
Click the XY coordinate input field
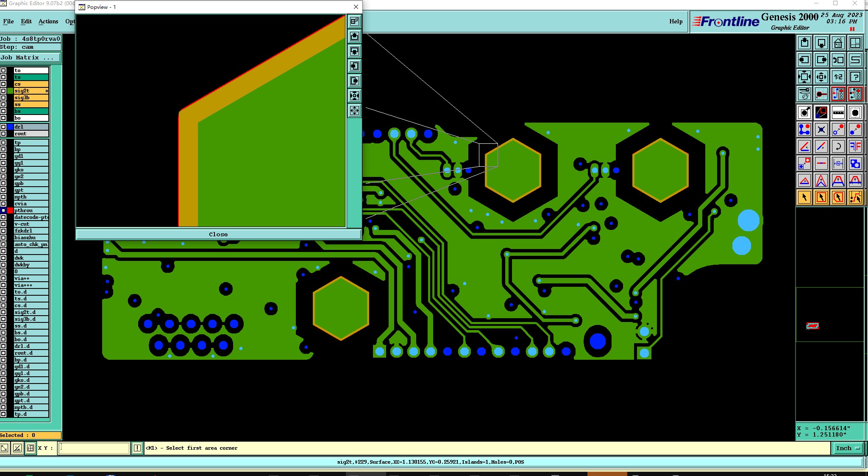pos(94,448)
